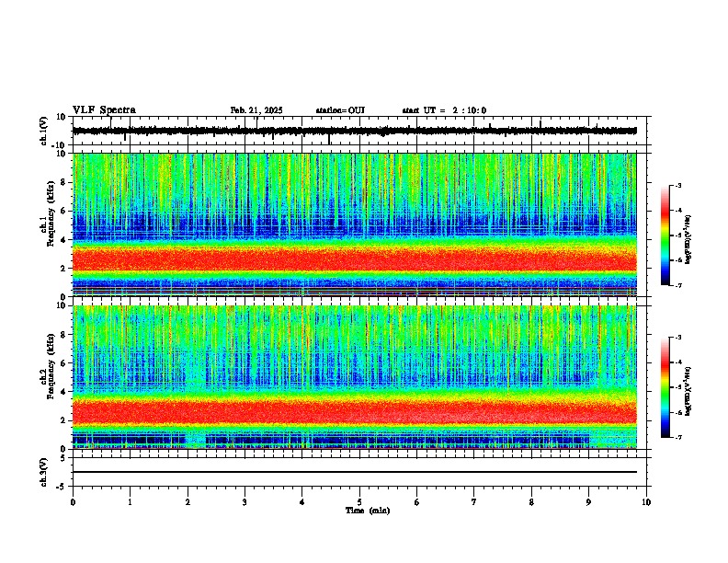This screenshot has height=563, width=728.
Task: Click the "8" kHz tick on ch.1 frequency axis
Action: click(x=64, y=182)
